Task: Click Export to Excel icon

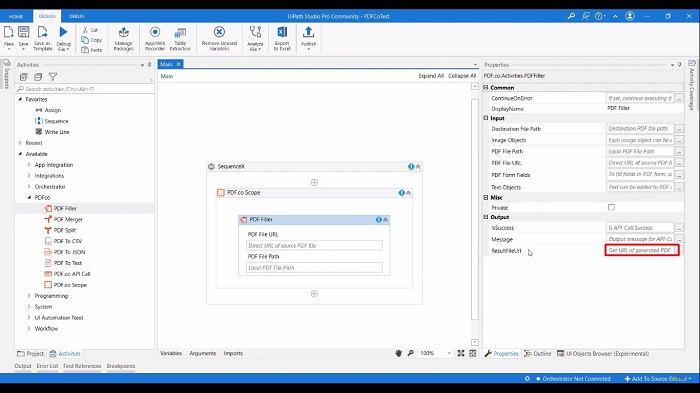Action: pyautogui.click(x=282, y=32)
